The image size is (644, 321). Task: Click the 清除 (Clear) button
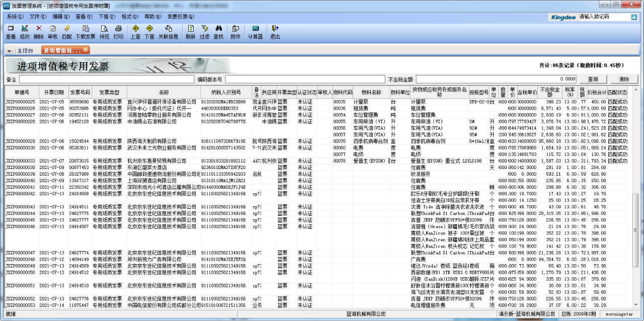624,79
